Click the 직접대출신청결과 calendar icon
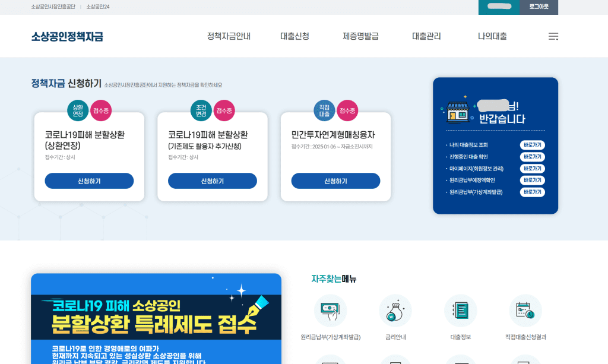The image size is (608, 364). point(525,309)
